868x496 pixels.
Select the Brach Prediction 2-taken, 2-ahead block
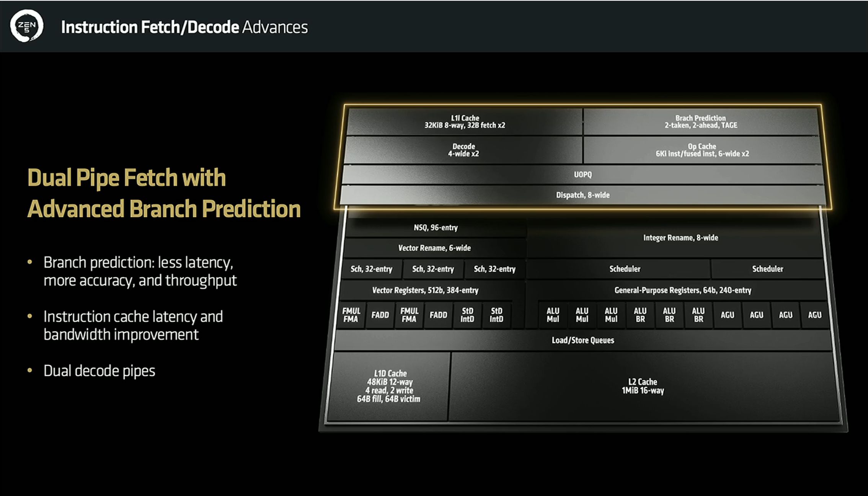700,122
